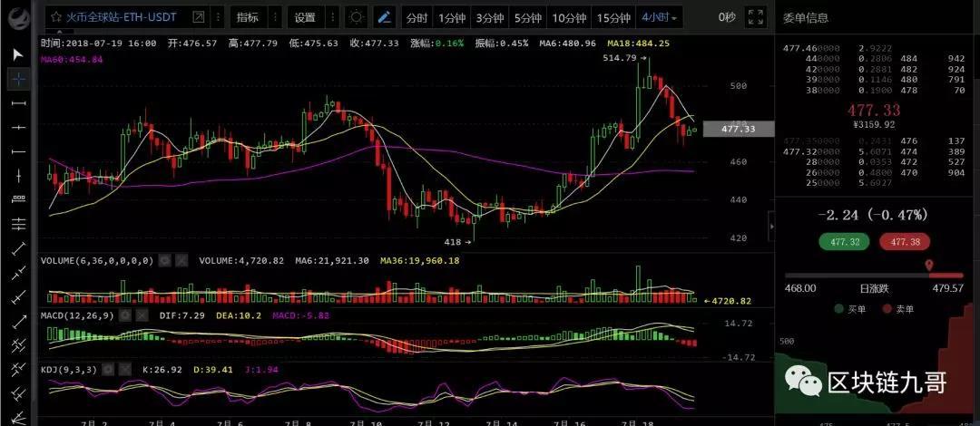Pop out the ETH-USDT chart window
Image resolution: width=980 pixels, height=426 pixels.
pos(198,17)
